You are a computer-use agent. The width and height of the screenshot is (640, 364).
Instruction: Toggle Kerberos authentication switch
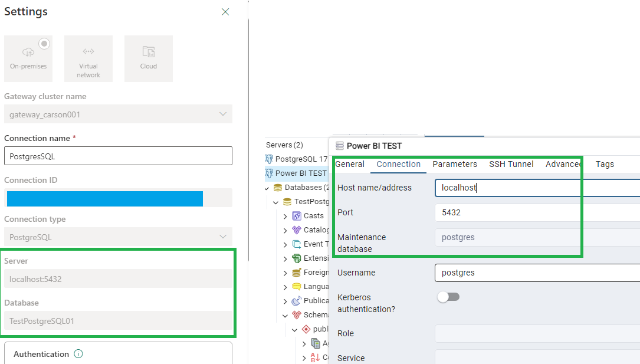pyautogui.click(x=448, y=297)
